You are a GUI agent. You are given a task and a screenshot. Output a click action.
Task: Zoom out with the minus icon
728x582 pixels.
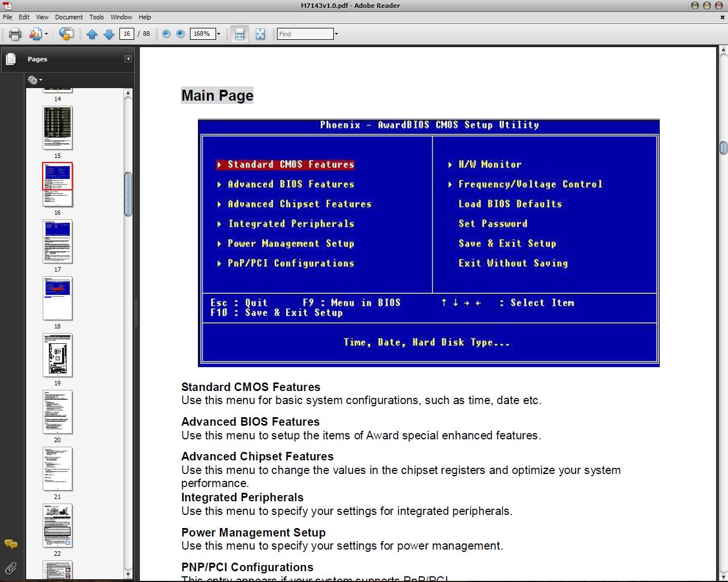click(166, 34)
